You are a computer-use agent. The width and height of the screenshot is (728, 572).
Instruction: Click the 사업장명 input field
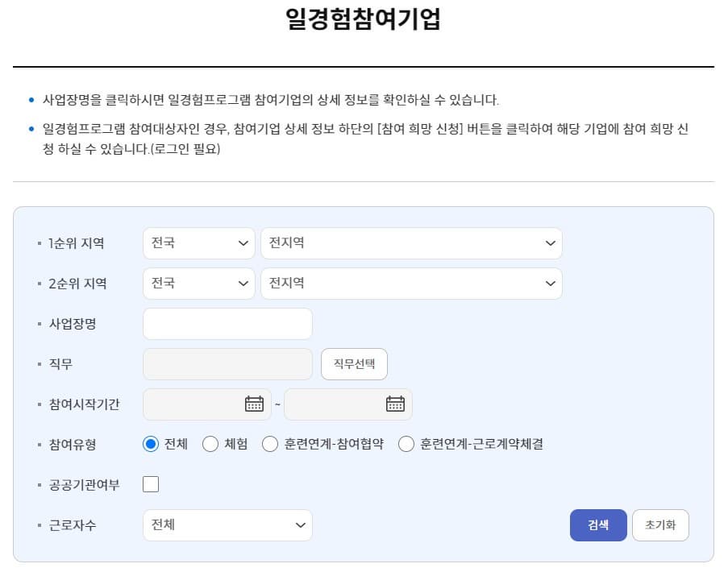227,323
